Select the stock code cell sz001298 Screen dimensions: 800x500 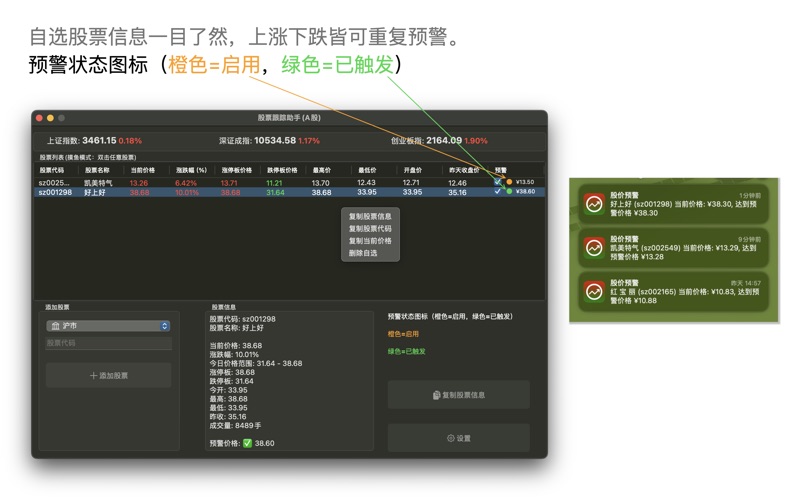tap(55, 192)
